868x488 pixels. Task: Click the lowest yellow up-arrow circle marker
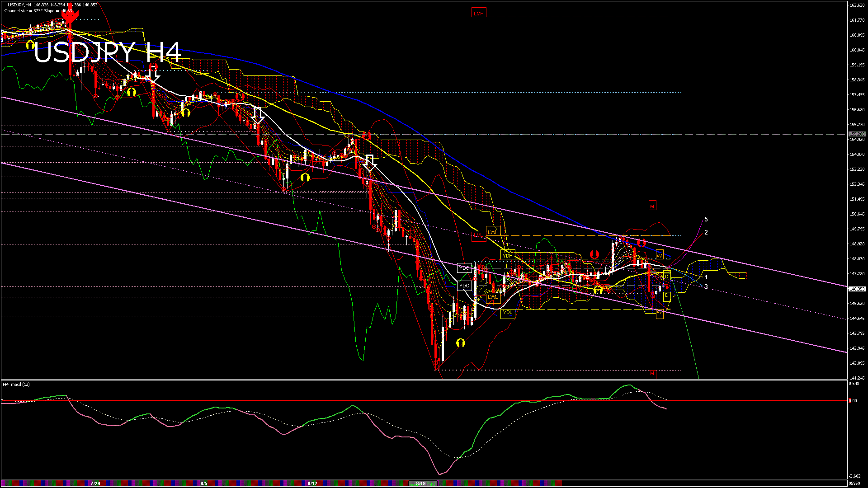(461, 343)
